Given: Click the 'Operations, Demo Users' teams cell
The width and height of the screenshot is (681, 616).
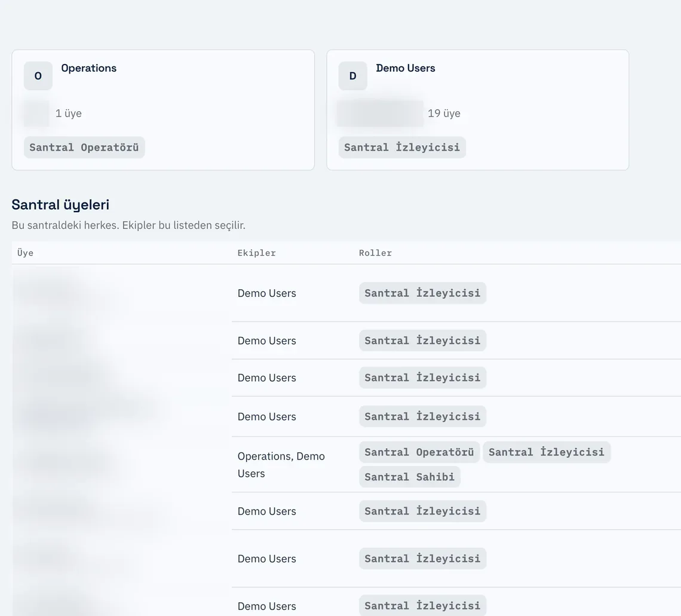Looking at the screenshot, I should 281,465.
